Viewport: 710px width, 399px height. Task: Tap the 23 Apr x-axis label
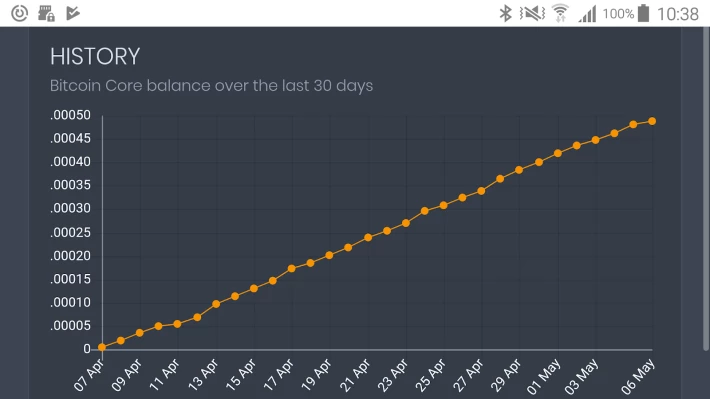tap(393, 375)
